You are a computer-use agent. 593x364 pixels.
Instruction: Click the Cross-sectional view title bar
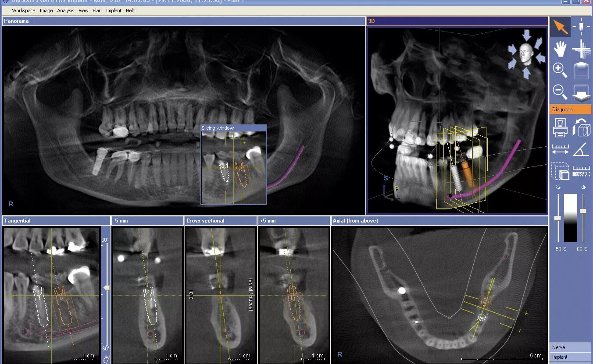pos(221,221)
